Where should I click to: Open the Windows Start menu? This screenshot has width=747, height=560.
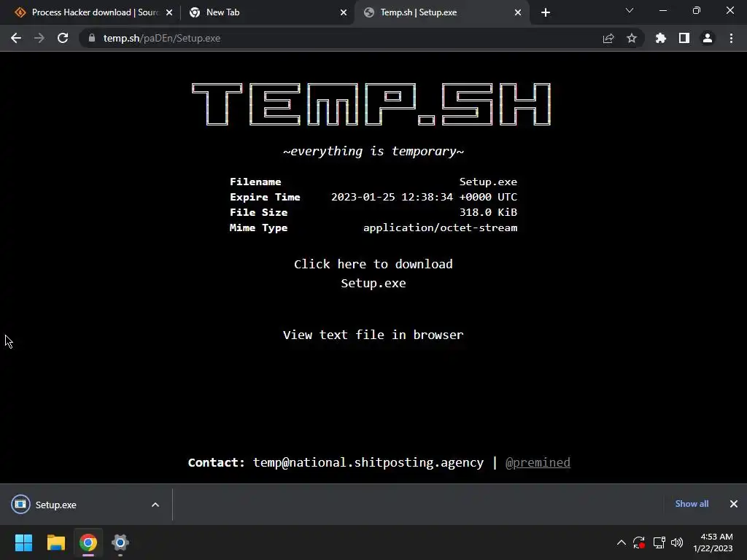pyautogui.click(x=23, y=542)
